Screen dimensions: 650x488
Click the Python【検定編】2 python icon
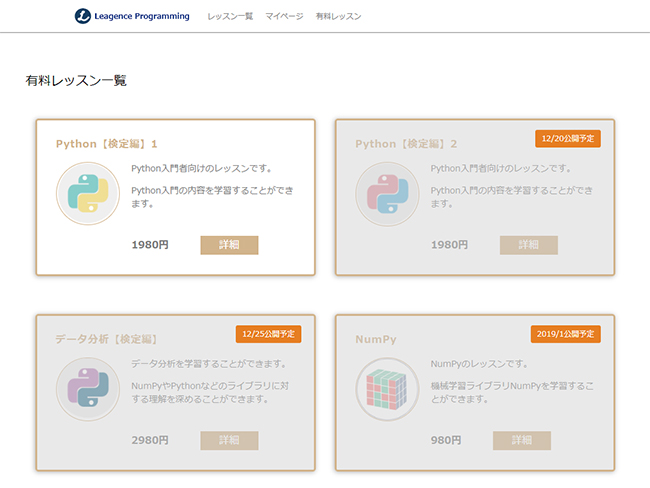tap(388, 194)
